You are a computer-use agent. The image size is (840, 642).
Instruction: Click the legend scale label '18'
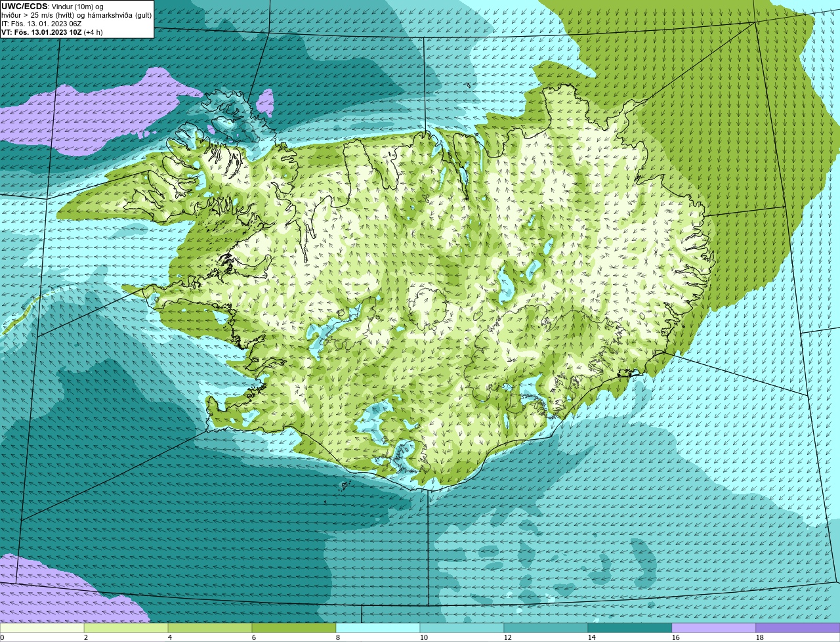pyautogui.click(x=760, y=637)
